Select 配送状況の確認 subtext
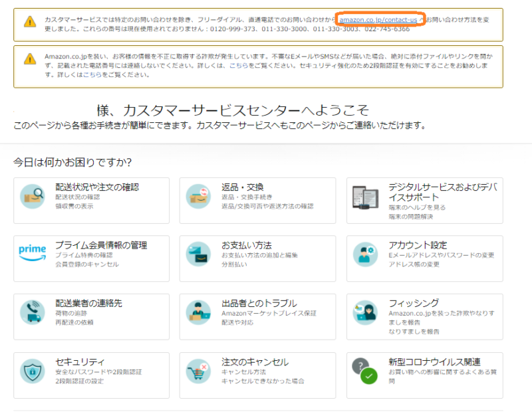This screenshot has height=414, width=532. coord(78,197)
